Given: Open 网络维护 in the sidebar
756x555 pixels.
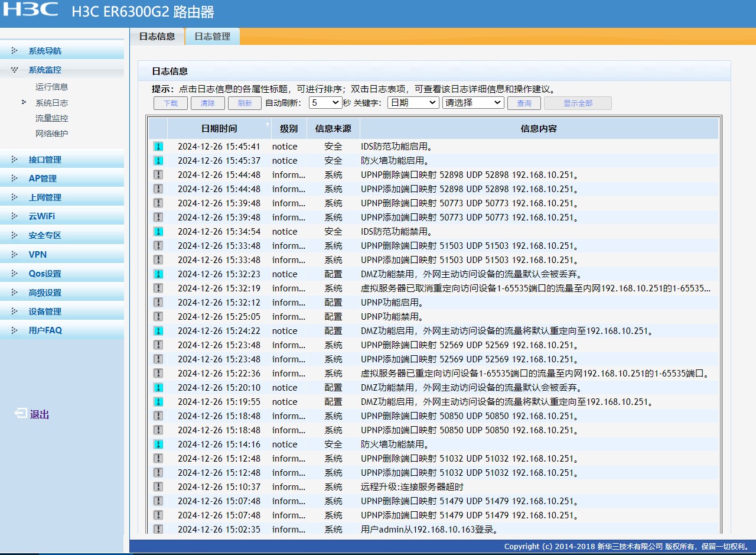Looking at the screenshot, I should coord(52,134).
